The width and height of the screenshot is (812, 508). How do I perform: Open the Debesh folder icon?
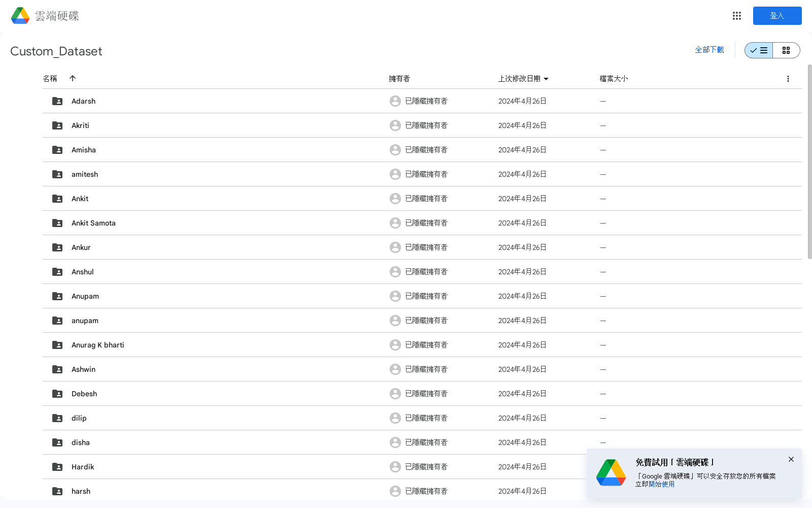point(57,394)
